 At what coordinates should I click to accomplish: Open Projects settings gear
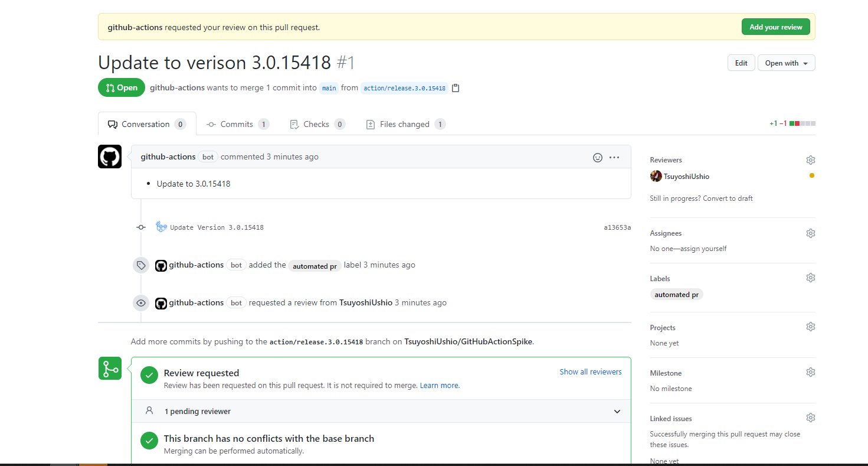point(811,327)
